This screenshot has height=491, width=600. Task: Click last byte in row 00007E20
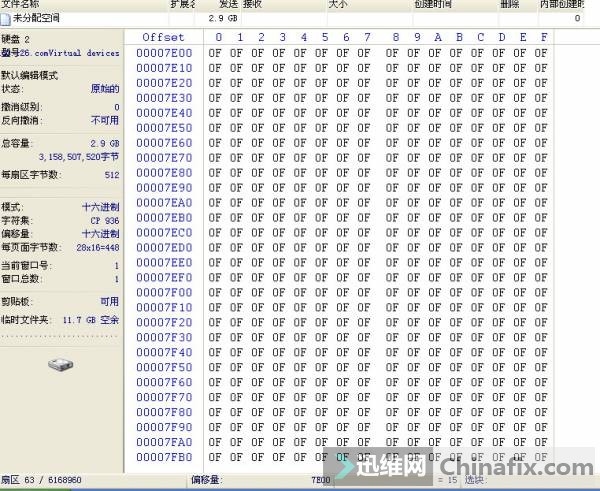[541, 83]
